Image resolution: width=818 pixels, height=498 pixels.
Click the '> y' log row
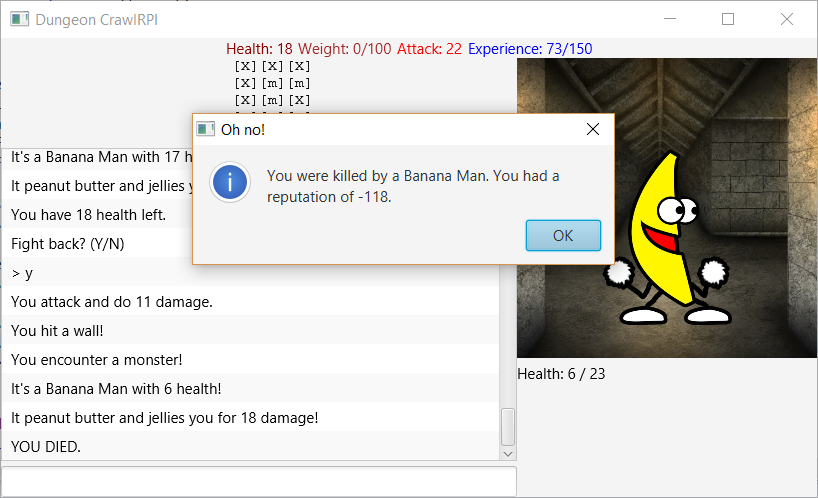coord(250,273)
